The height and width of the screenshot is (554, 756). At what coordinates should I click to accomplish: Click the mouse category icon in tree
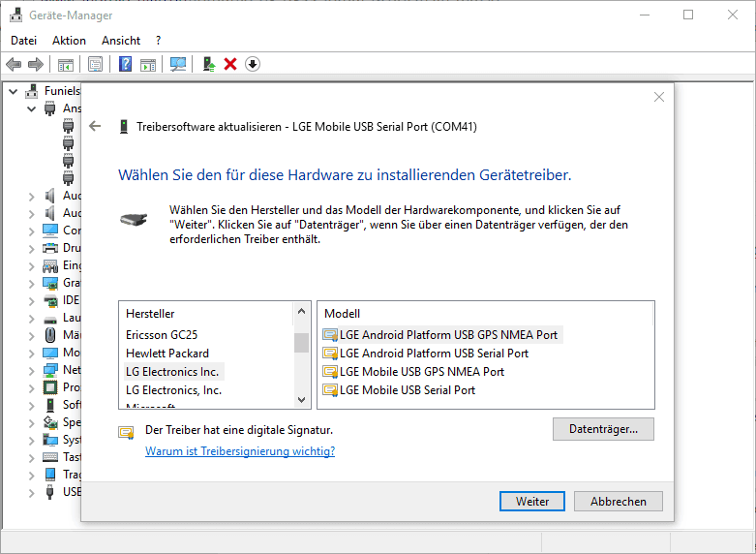(50, 335)
